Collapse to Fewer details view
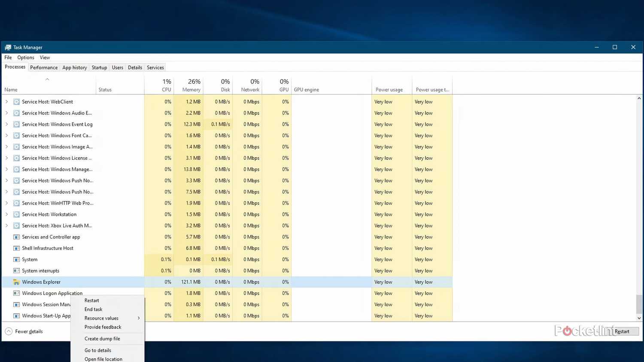The width and height of the screenshot is (644, 362). tap(23, 331)
